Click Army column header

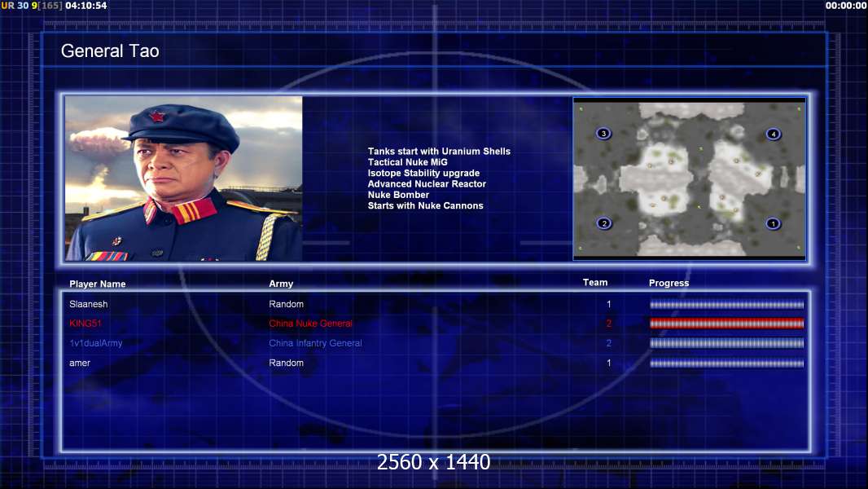[x=281, y=284]
